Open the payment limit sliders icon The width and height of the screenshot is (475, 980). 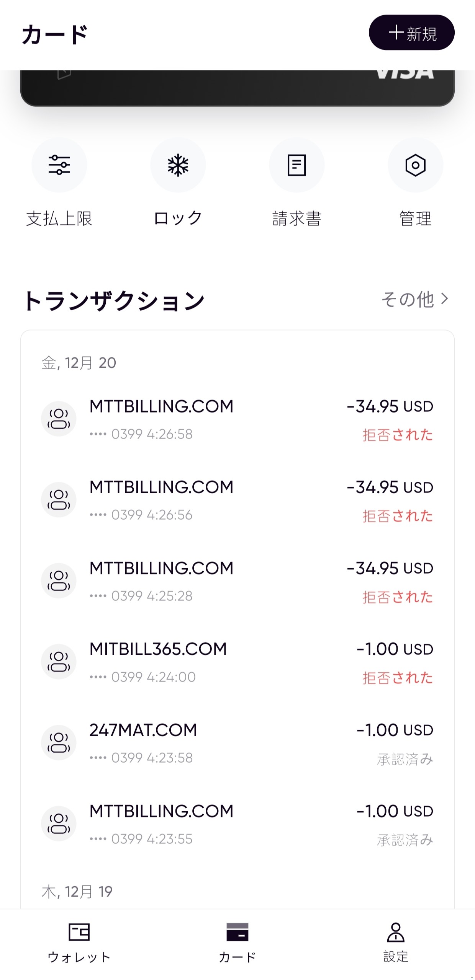pos(59,165)
